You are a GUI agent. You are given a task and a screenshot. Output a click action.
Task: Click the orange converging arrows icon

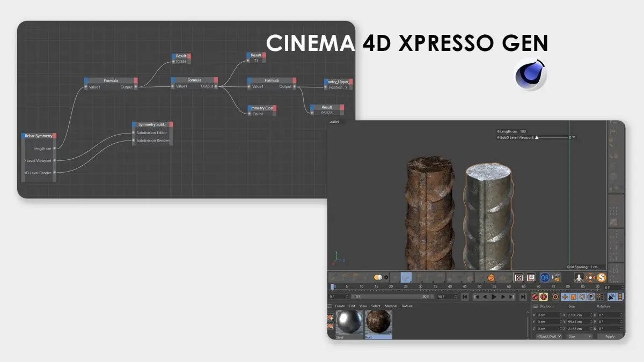pyautogui.click(x=590, y=278)
